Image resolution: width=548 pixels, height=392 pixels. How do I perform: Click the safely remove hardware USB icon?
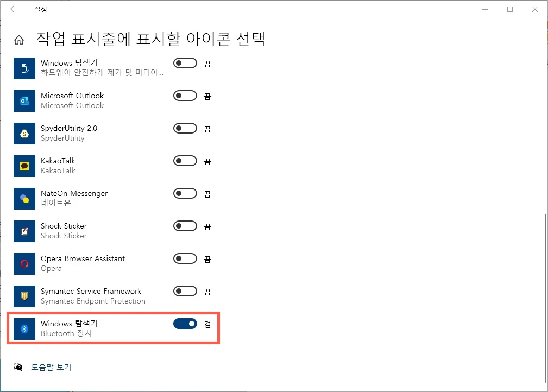coord(24,68)
